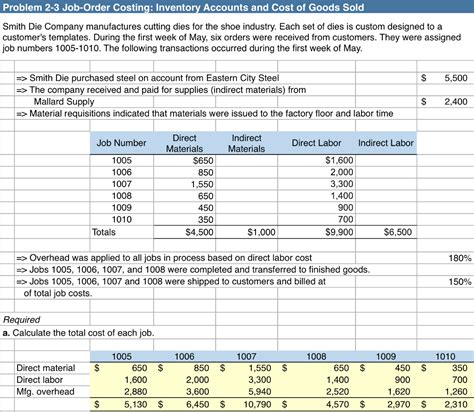
Task: Click the 1009 column header in the job cost table
Action: (x=386, y=356)
